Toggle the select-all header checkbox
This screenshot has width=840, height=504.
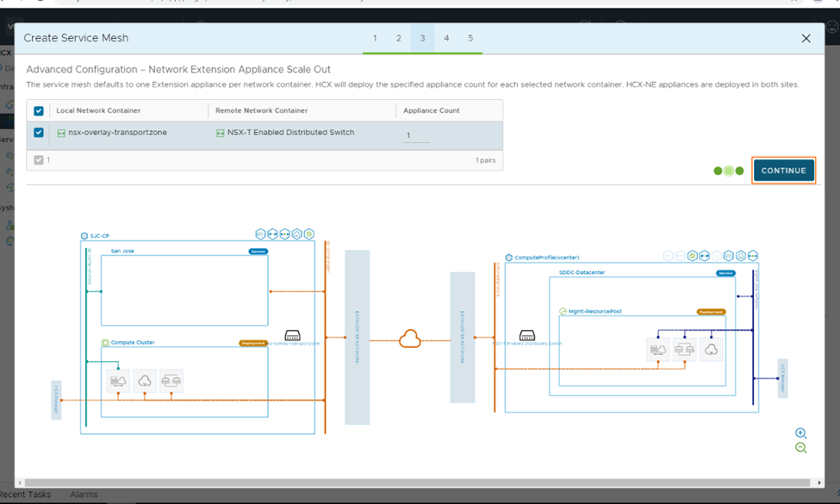pyautogui.click(x=39, y=111)
